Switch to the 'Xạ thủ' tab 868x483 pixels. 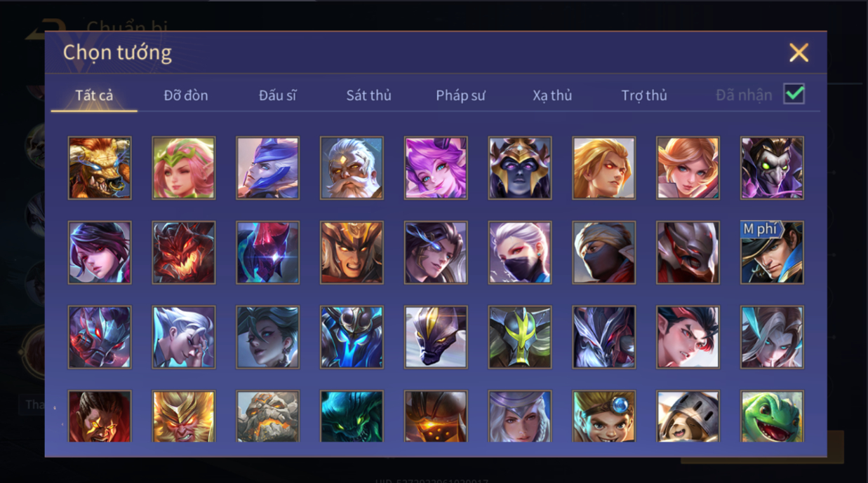(552, 95)
